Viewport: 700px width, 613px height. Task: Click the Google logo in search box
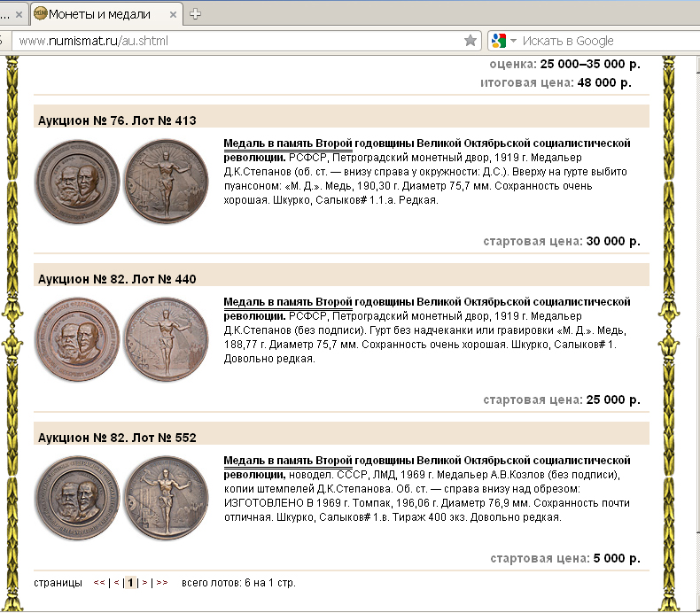(499, 41)
